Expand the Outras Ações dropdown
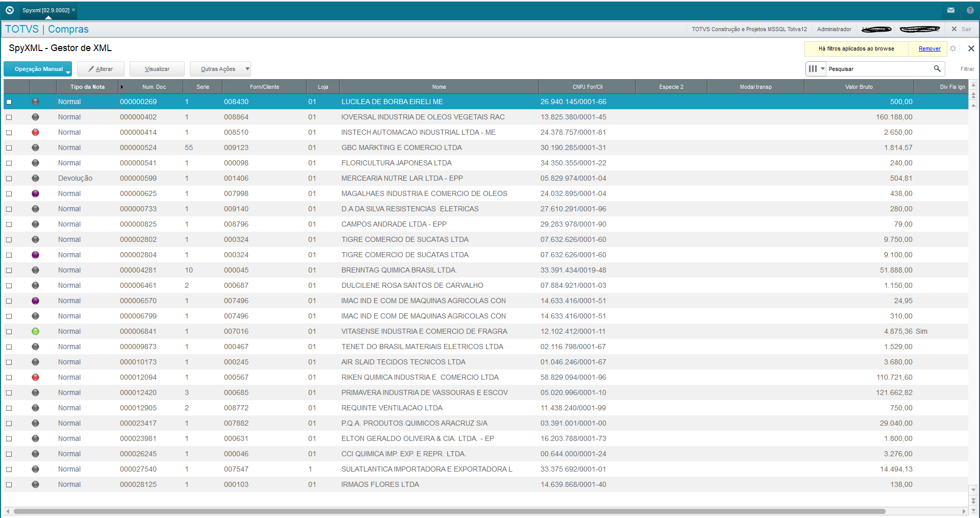980x518 pixels. [248, 69]
